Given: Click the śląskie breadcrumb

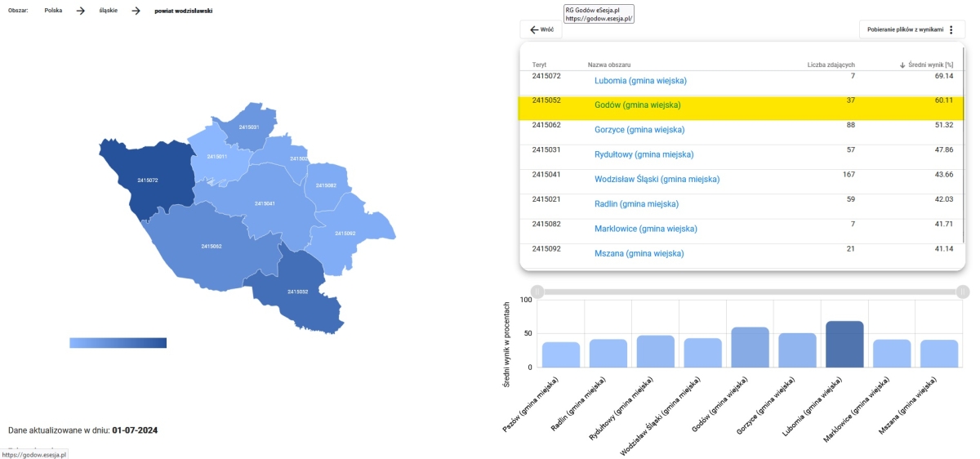Looking at the screenshot, I should pyautogui.click(x=107, y=11).
